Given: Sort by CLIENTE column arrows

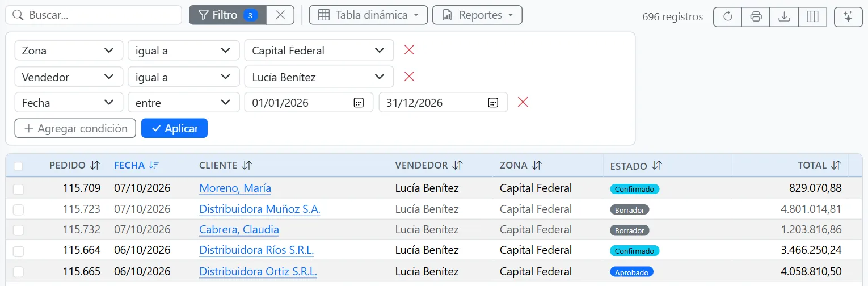Looking at the screenshot, I should tap(246, 165).
